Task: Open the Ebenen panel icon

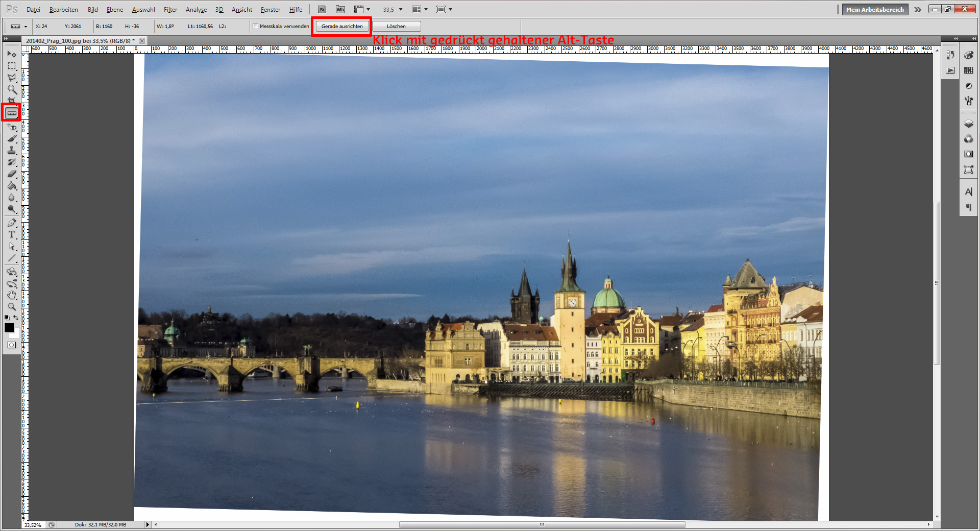Action: tap(968, 124)
